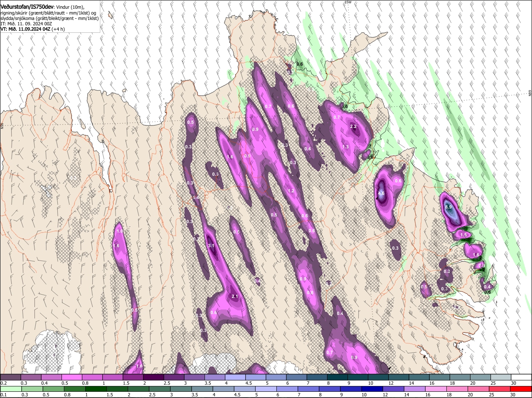Click the '2.1' precipitation value on map

click(x=234, y=296)
